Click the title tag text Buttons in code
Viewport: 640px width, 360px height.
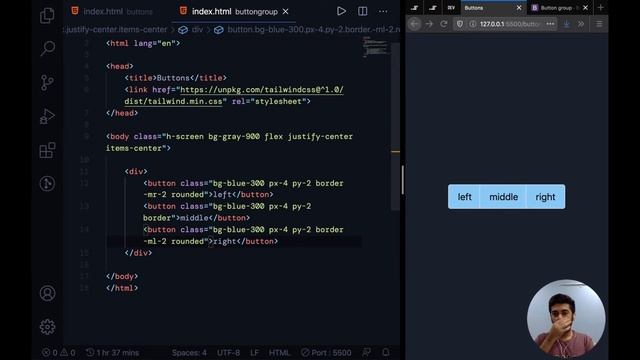[x=173, y=78]
